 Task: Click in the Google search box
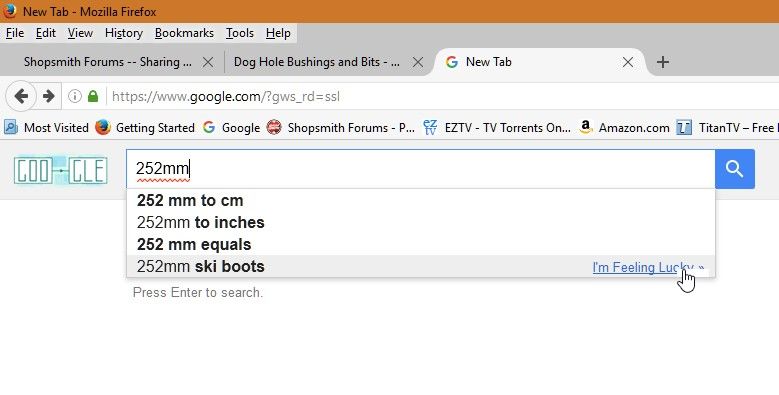(x=420, y=169)
